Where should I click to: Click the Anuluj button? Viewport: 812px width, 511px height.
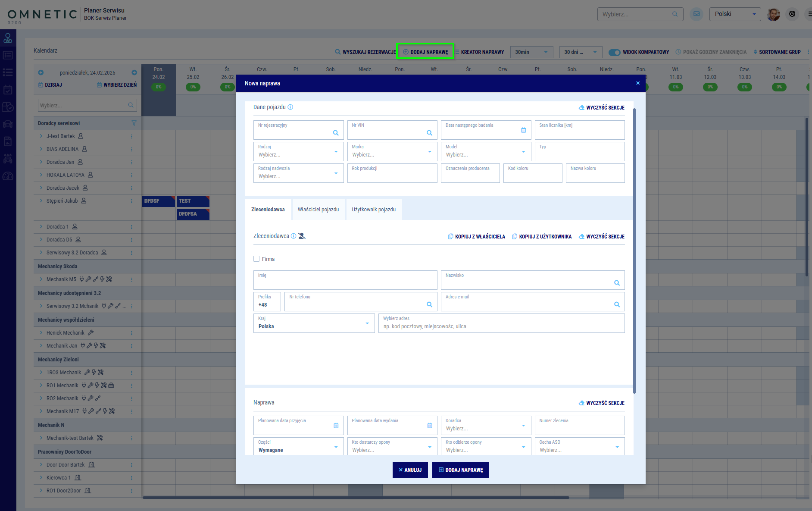click(410, 470)
